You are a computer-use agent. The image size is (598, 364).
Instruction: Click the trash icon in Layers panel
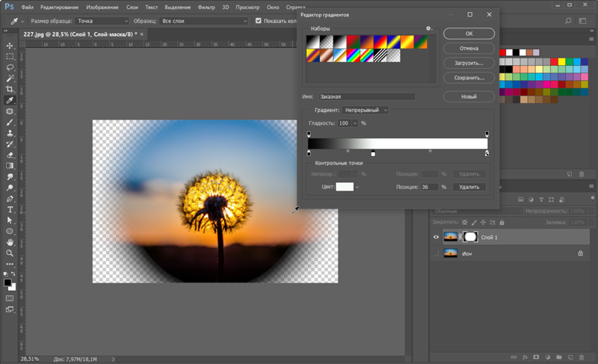click(x=580, y=357)
